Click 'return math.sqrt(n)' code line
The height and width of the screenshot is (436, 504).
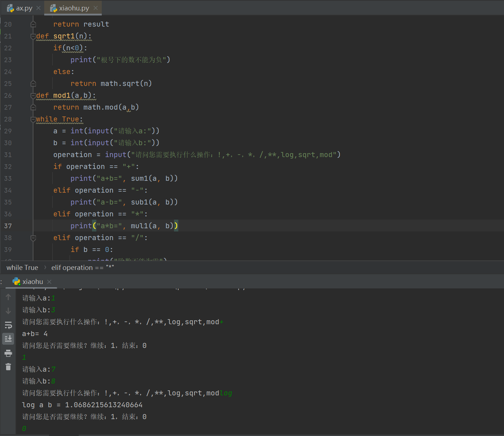pyautogui.click(x=111, y=83)
